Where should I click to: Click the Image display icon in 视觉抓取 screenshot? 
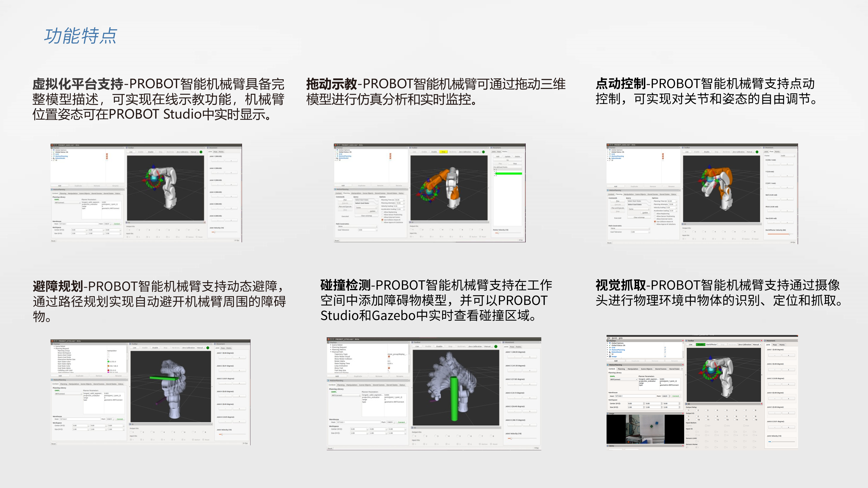click(610, 356)
